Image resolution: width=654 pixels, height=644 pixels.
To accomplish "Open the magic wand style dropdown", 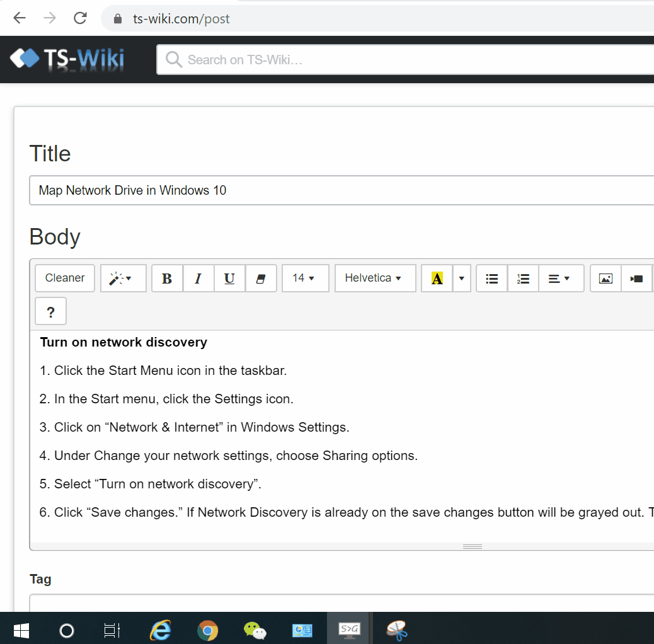I will tap(123, 279).
